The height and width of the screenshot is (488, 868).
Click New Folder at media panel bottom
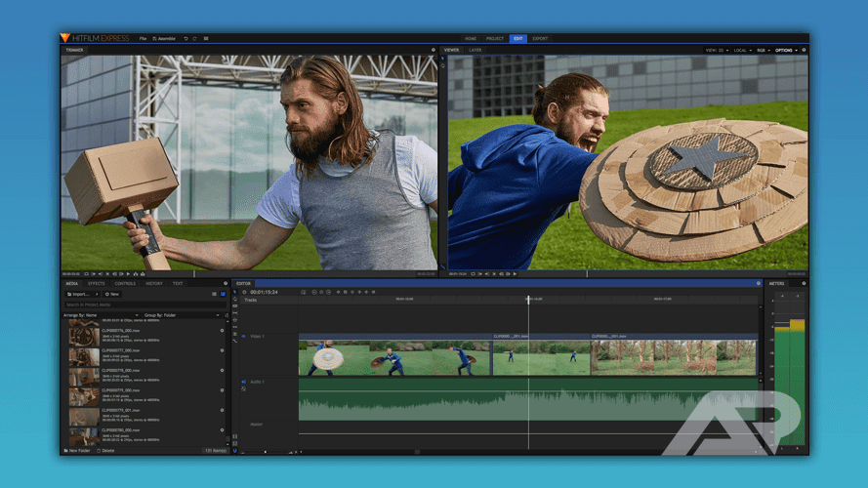point(77,450)
